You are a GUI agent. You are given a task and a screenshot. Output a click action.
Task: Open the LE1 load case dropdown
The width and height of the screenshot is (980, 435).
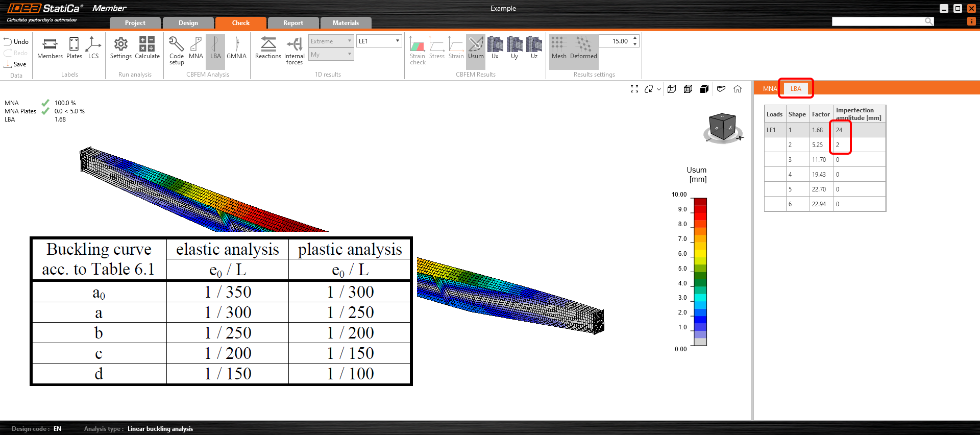point(379,41)
